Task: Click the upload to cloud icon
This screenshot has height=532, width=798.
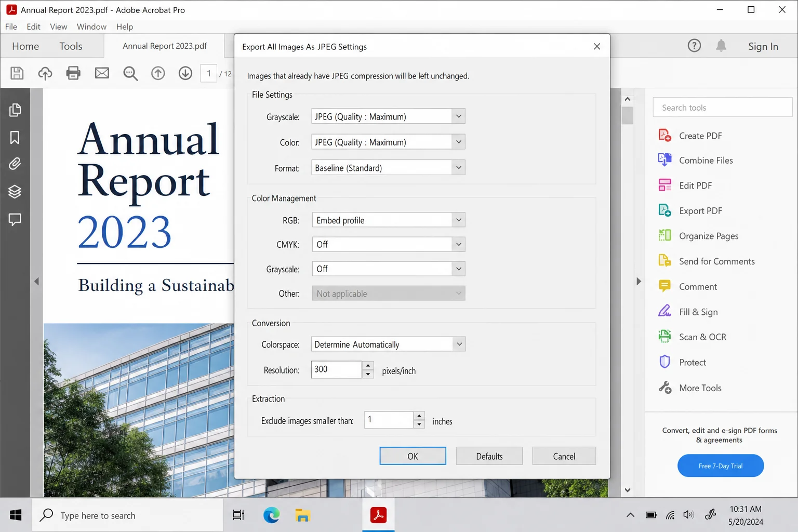Action: point(45,73)
